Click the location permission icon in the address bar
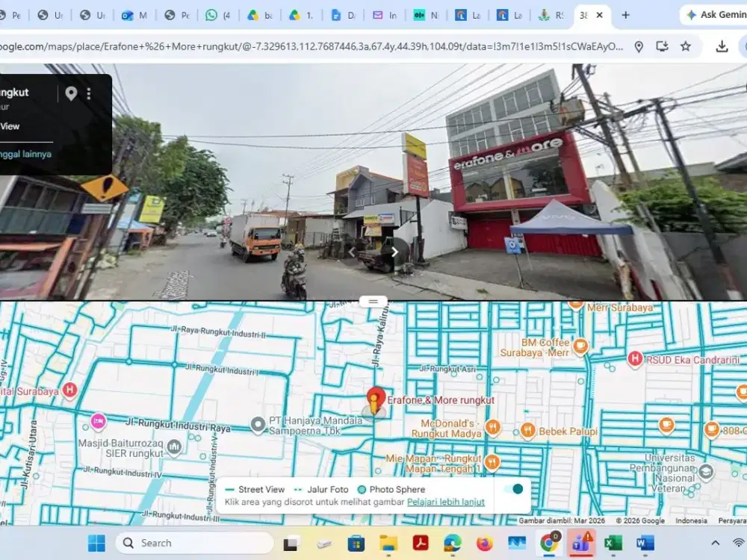 click(x=639, y=46)
